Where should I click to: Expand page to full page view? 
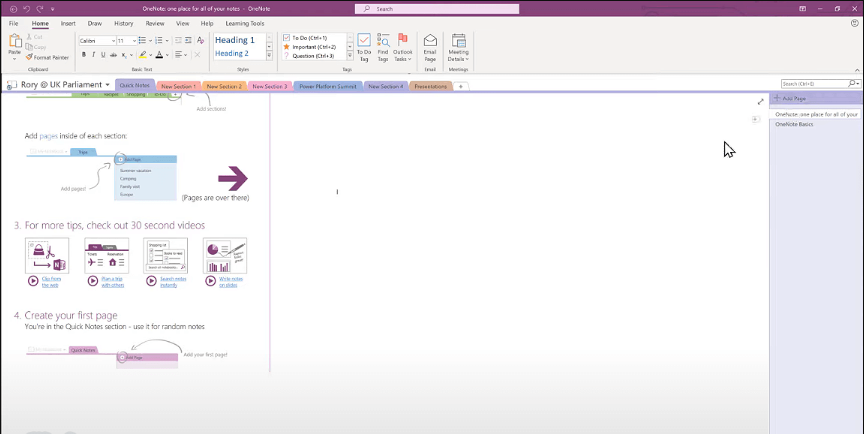[x=760, y=101]
